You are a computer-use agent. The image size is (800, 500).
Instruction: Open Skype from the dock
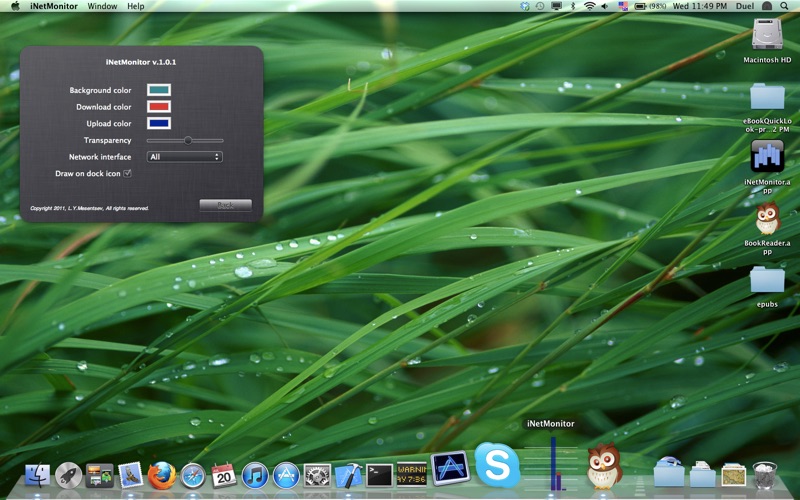point(497,465)
